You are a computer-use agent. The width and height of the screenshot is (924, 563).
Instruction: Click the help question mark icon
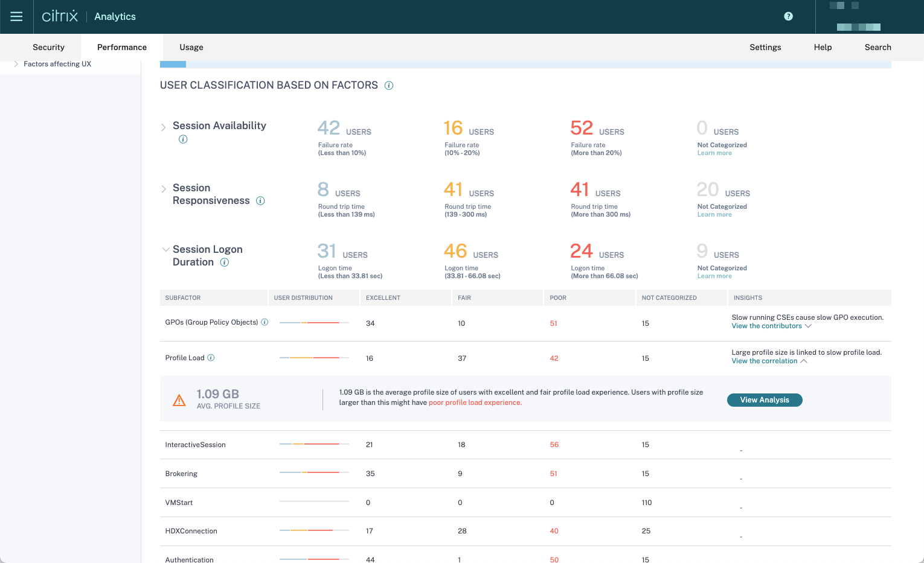(788, 16)
